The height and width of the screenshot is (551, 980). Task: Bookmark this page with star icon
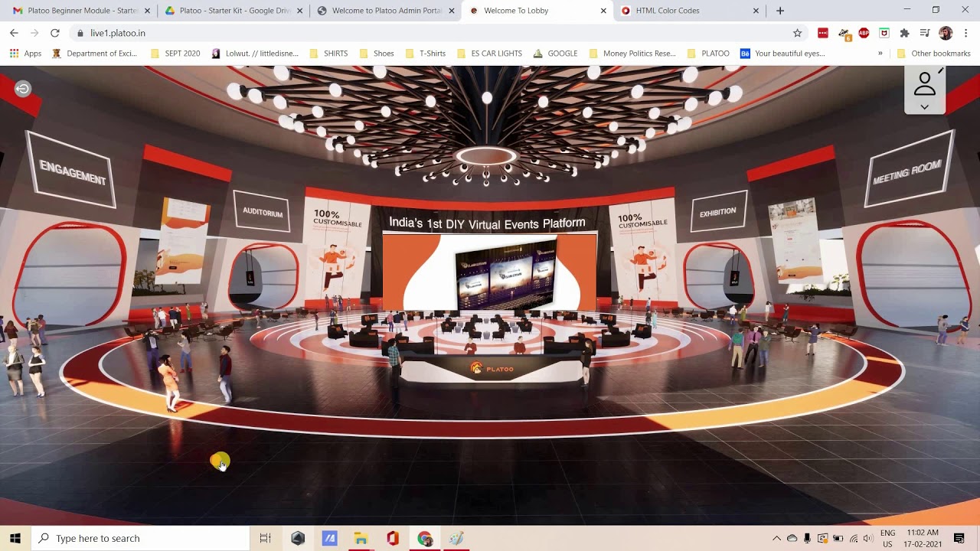(x=797, y=33)
